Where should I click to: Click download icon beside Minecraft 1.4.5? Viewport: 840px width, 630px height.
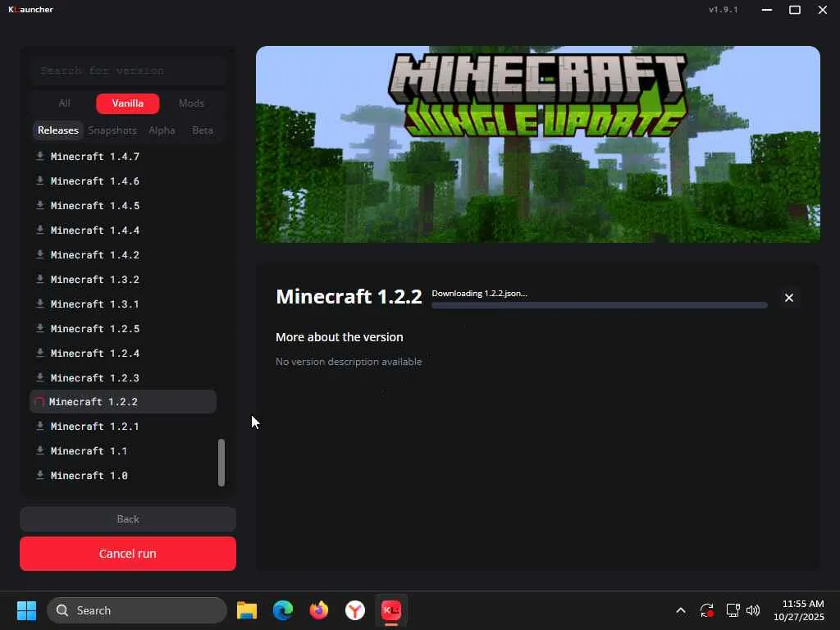[39, 205]
